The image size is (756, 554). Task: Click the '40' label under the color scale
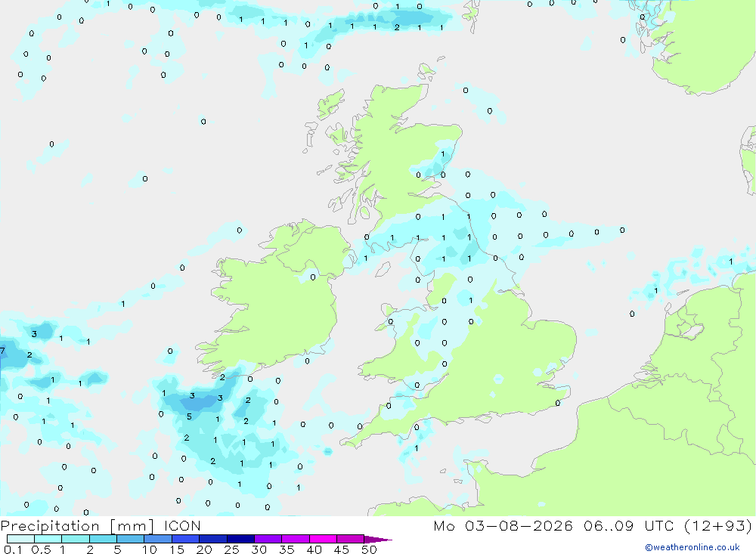(314, 549)
